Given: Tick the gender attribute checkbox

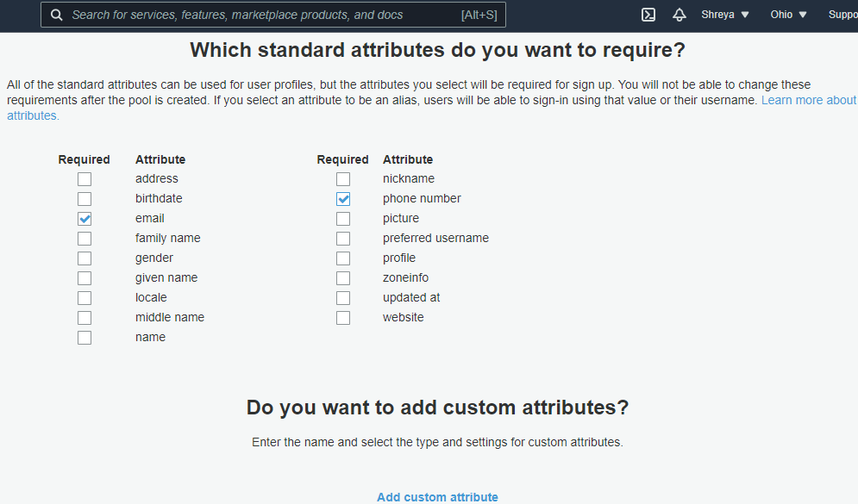Looking at the screenshot, I should (x=85, y=258).
